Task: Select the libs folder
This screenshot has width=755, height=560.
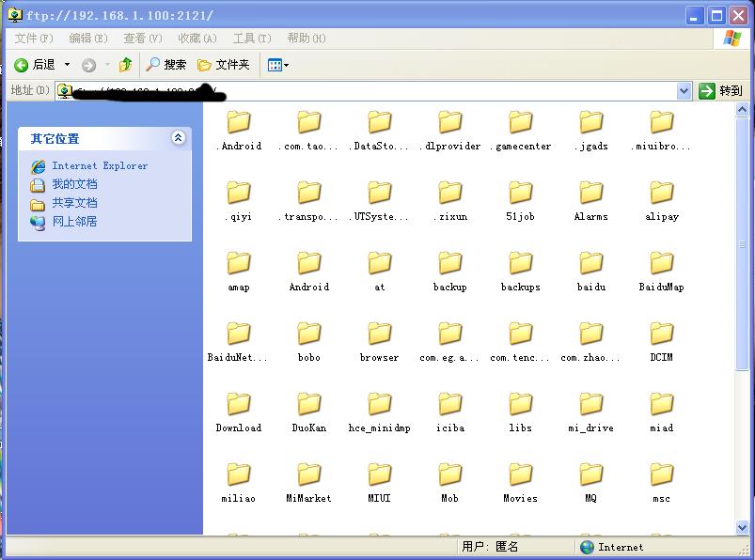Action: pyautogui.click(x=521, y=412)
